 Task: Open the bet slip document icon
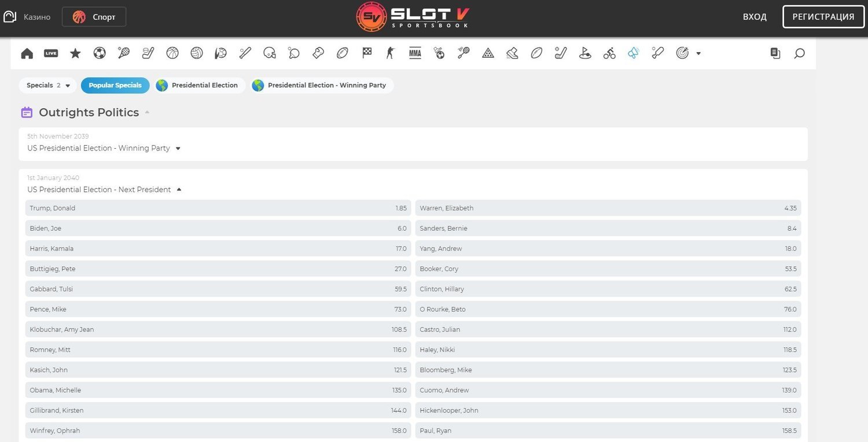775,53
